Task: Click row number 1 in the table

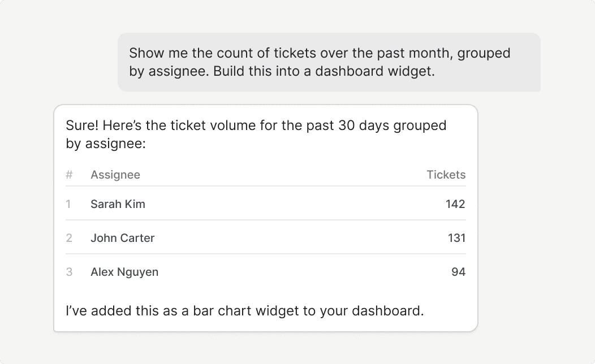Action: click(68, 204)
